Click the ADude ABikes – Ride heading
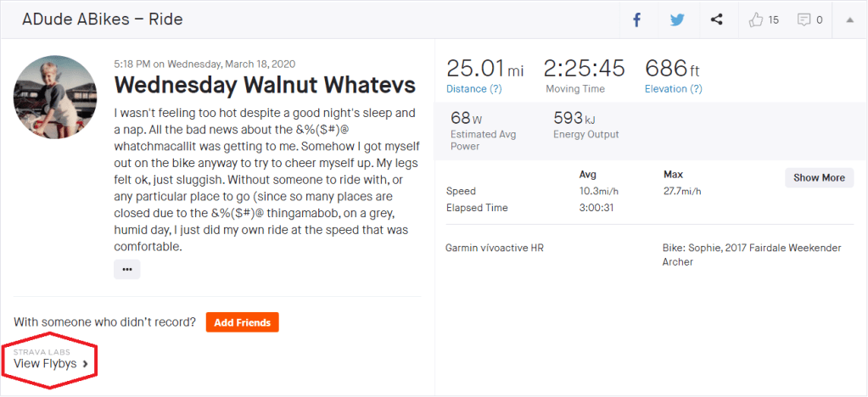 coord(103,19)
